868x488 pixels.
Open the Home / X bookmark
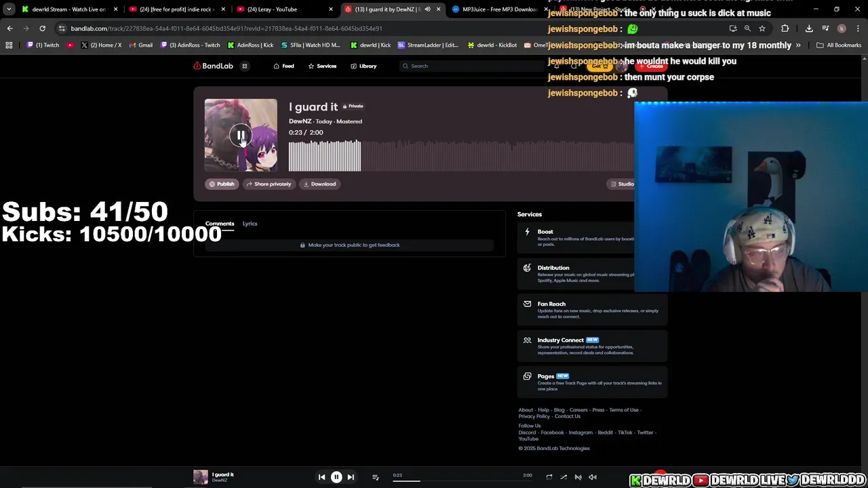(101, 45)
